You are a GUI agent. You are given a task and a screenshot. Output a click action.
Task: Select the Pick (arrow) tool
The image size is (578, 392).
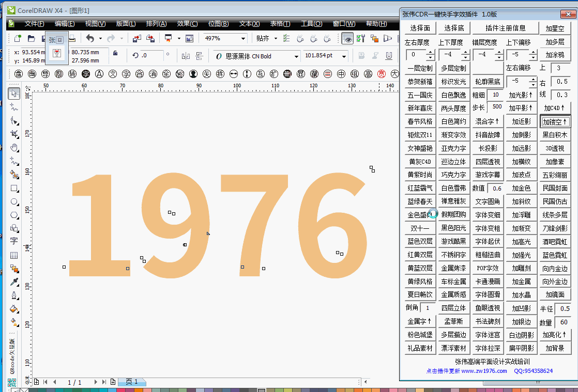[14, 93]
